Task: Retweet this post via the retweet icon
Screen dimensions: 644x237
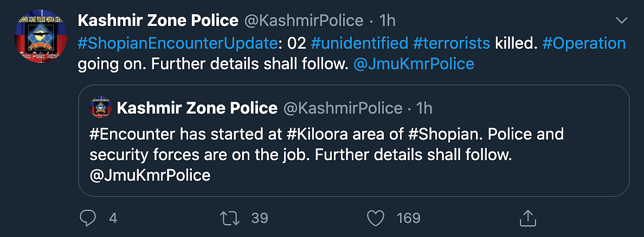Action: coord(230,218)
